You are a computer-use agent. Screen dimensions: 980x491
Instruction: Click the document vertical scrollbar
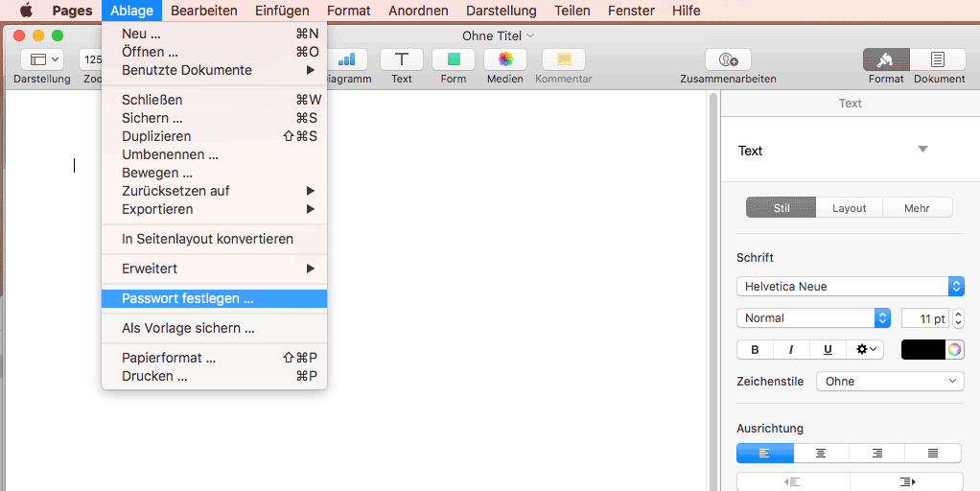pos(712,291)
